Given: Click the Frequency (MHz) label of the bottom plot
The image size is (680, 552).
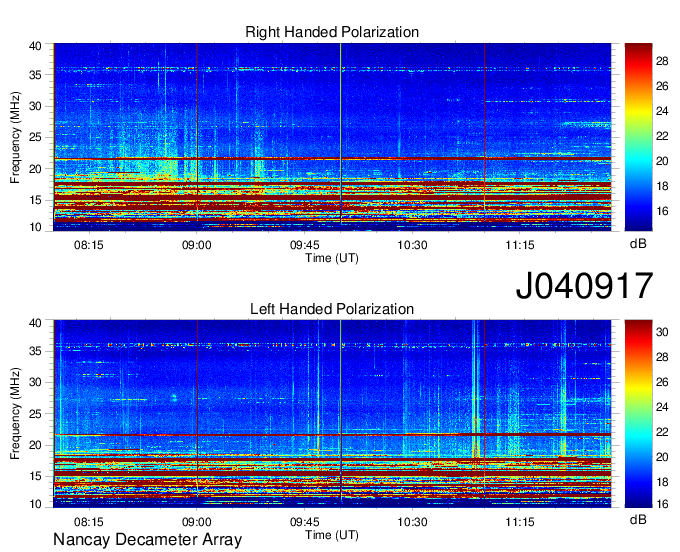Looking at the screenshot, I should (x=15, y=414).
